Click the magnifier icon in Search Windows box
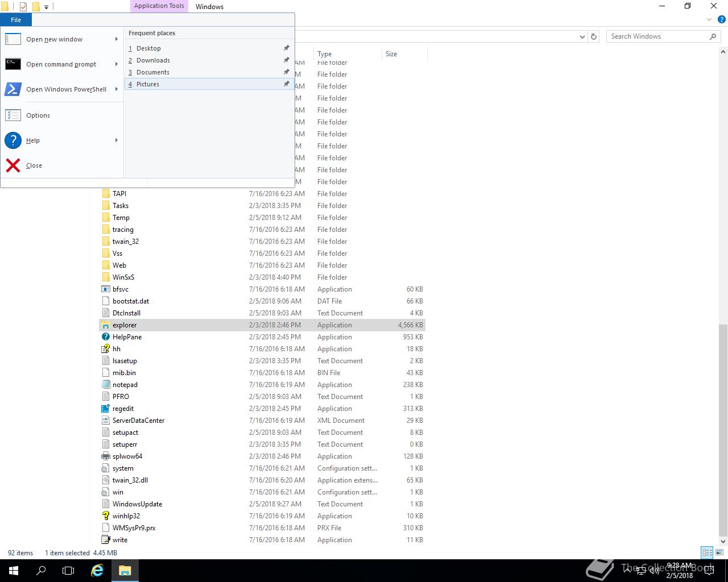728x582 pixels. pyautogui.click(x=713, y=36)
